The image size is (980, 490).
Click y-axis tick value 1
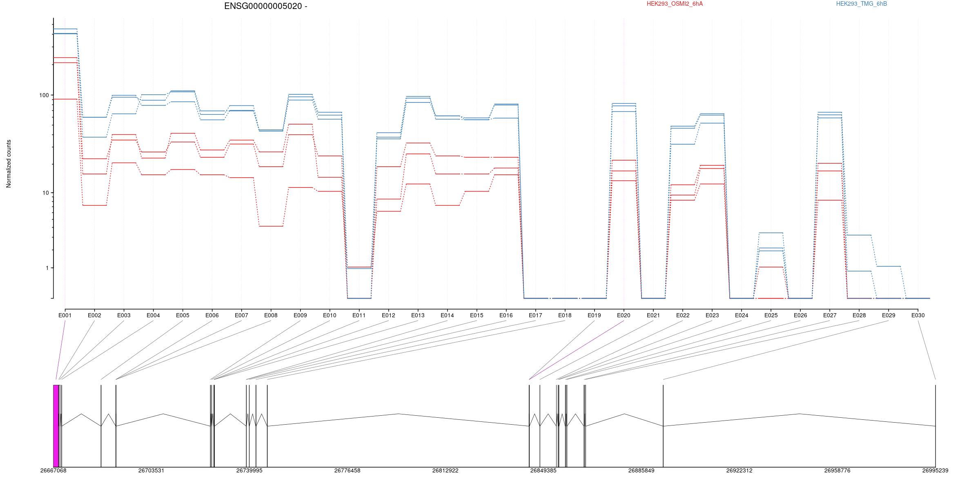47,268
